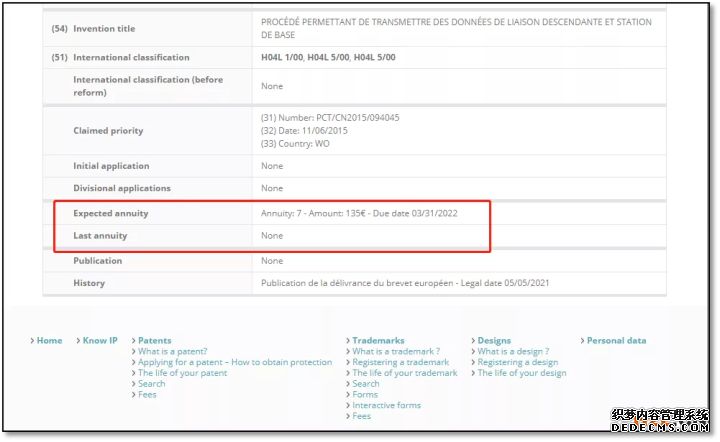Open the Personal data footer link
Screen dimensions: 720x442
coord(616,341)
